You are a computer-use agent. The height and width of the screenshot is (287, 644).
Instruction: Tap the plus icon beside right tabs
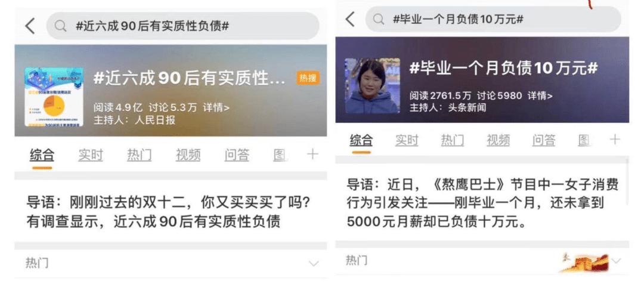pyautogui.click(x=615, y=140)
